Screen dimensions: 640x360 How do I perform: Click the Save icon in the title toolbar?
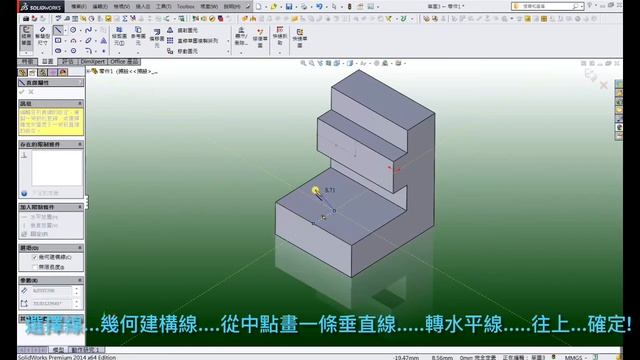[x=289, y=7]
